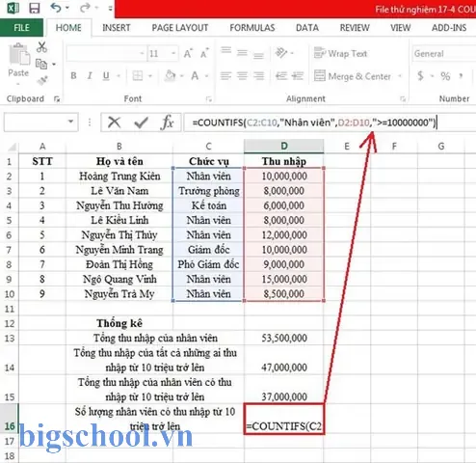Click Decrease Indent icon
Screen dimensions: 476x463
pos(281,76)
